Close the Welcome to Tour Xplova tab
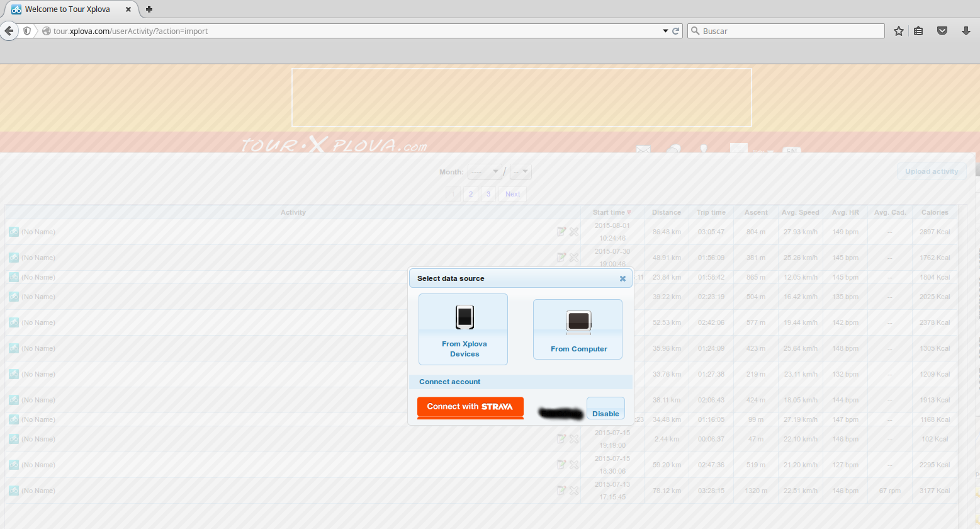The height and width of the screenshot is (529, 980). (x=128, y=9)
